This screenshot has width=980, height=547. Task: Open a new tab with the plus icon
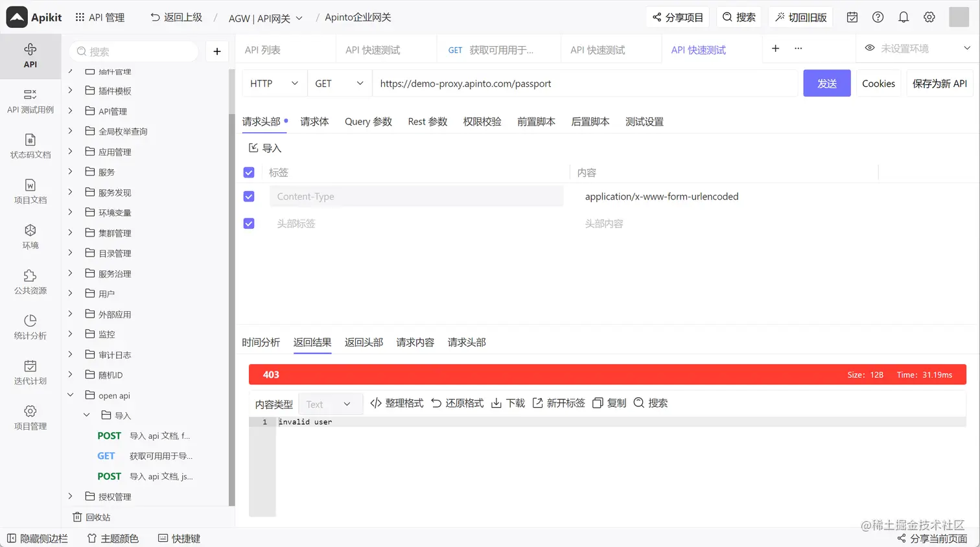775,49
